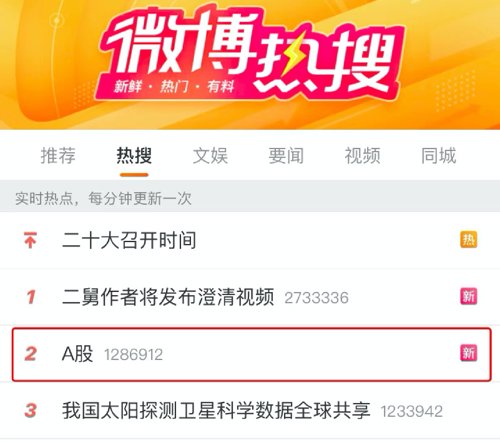The image size is (500, 443).
Task: Switch to the 文娱 tab
Action: coord(210,155)
